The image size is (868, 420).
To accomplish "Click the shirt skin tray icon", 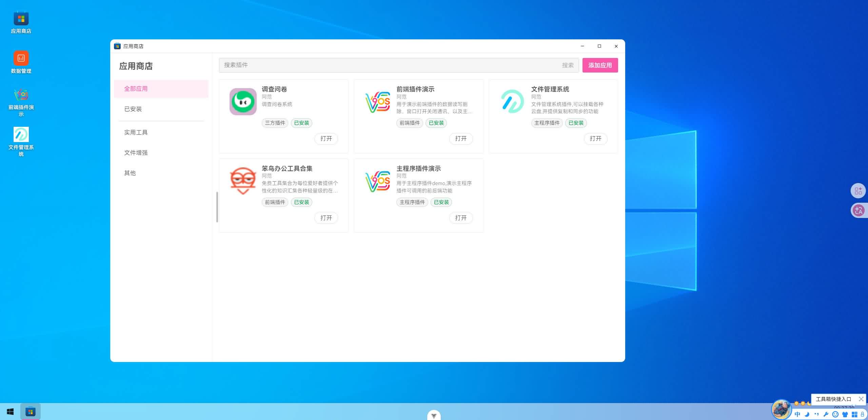I will point(845,414).
